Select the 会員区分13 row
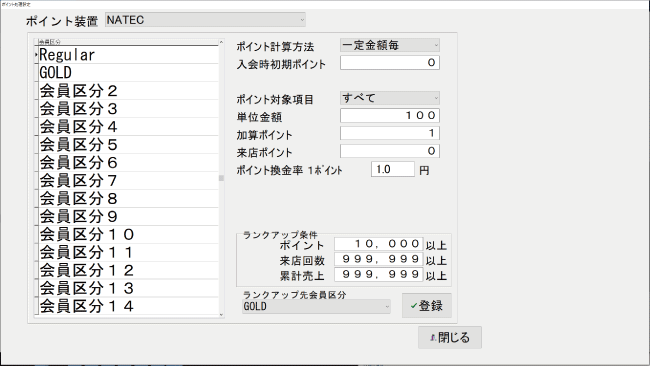650x366 pixels. pyautogui.click(x=129, y=288)
